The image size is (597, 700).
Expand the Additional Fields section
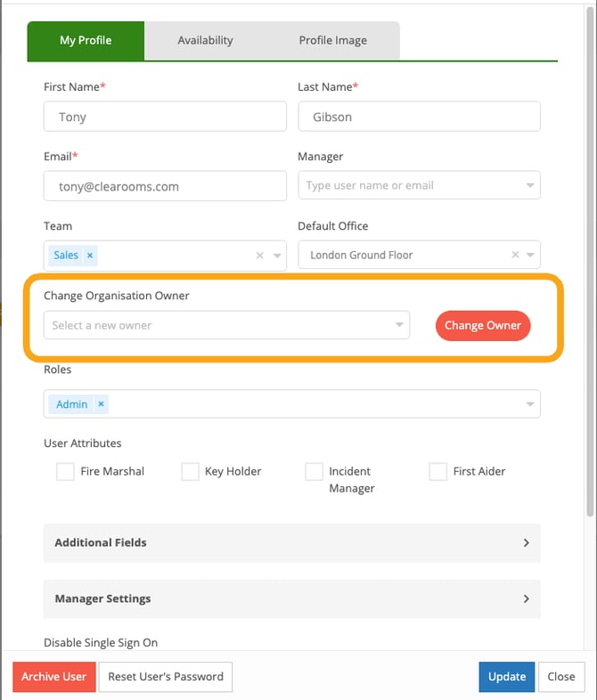tap(291, 542)
